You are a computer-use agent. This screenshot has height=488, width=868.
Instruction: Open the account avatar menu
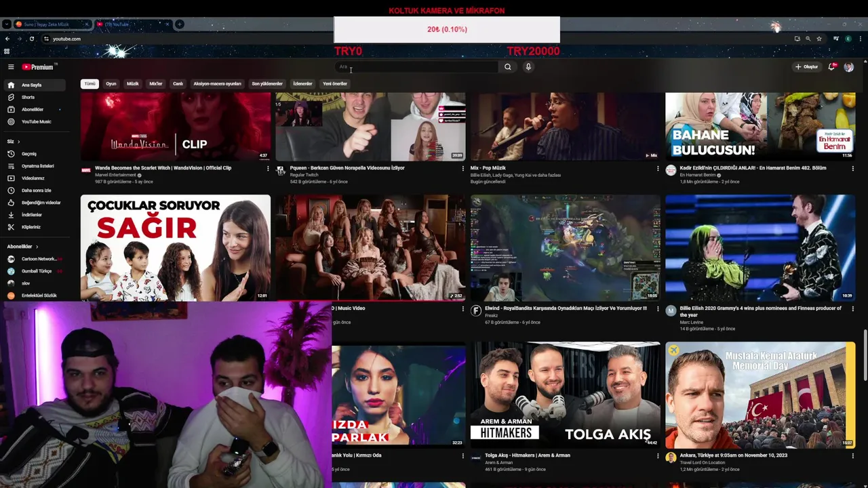pos(848,67)
